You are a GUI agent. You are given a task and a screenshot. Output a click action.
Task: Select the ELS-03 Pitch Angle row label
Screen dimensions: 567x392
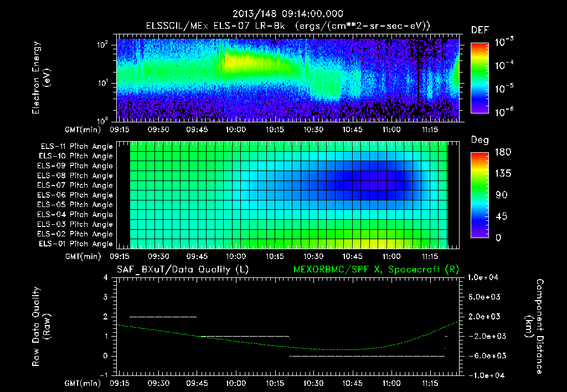pyautogui.click(x=75, y=224)
